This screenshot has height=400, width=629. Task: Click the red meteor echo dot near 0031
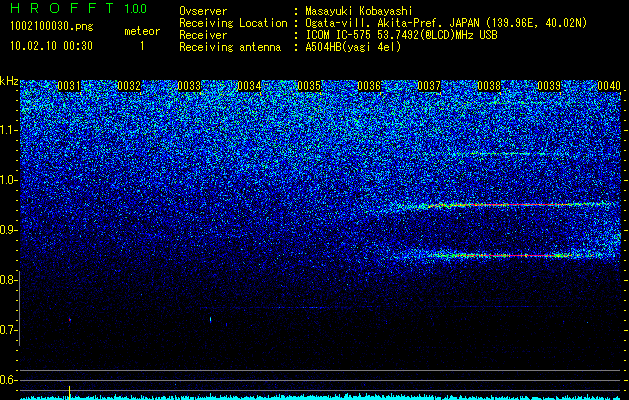pos(70,320)
